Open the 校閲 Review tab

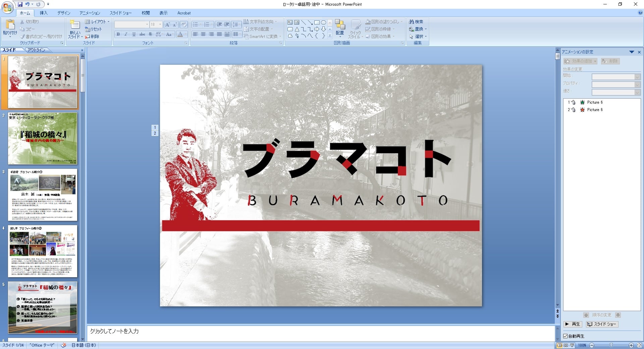click(x=146, y=13)
